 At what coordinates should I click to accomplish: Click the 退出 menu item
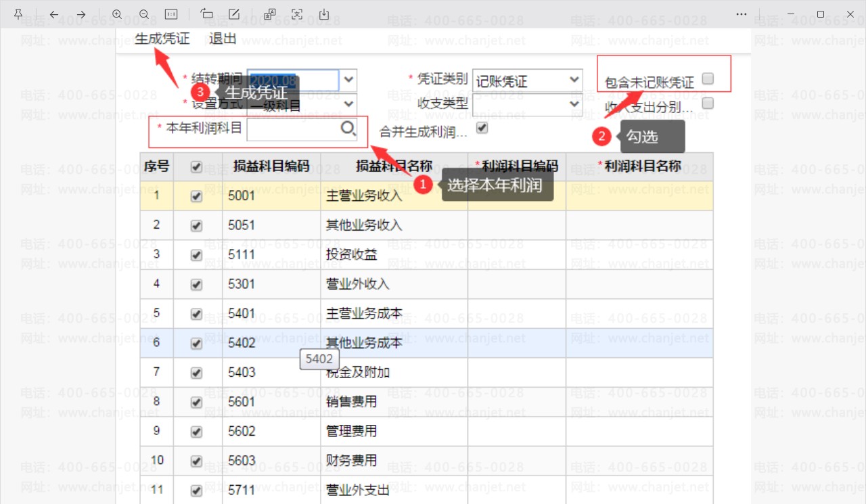(x=223, y=39)
